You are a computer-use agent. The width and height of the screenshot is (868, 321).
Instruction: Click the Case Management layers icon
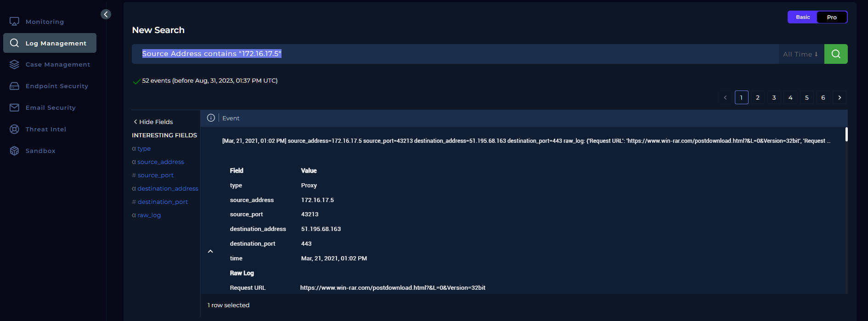[x=14, y=64]
